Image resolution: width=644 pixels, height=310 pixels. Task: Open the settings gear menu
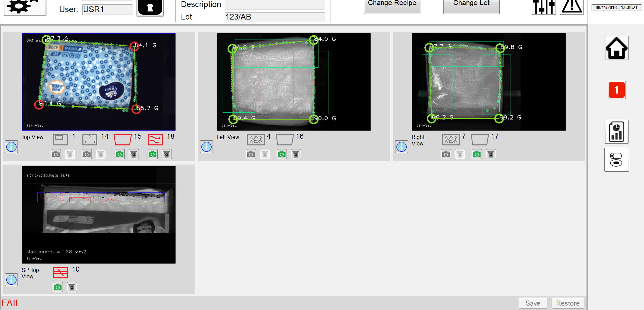[x=25, y=7]
